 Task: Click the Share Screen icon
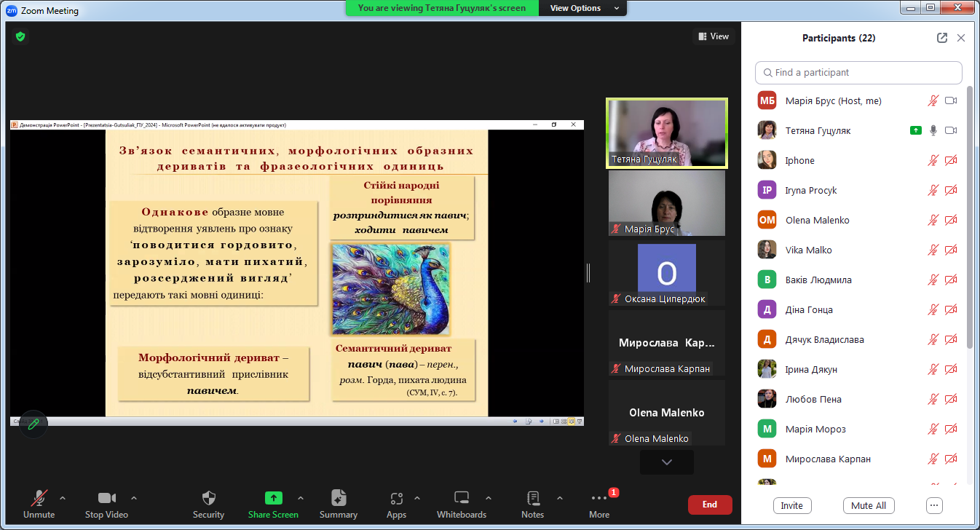click(273, 499)
